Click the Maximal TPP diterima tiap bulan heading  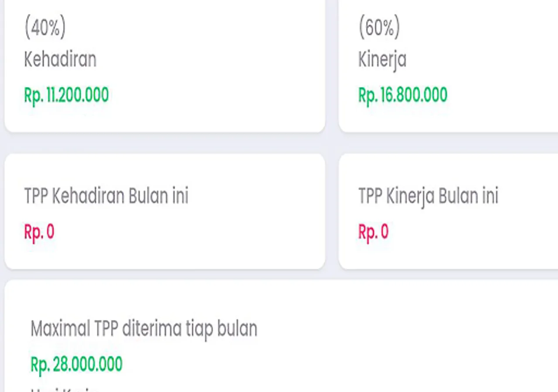point(144,329)
